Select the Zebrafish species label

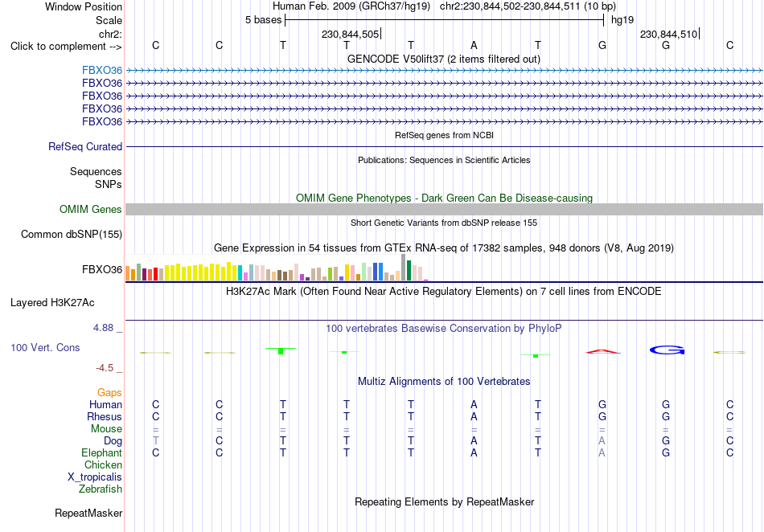[101, 489]
